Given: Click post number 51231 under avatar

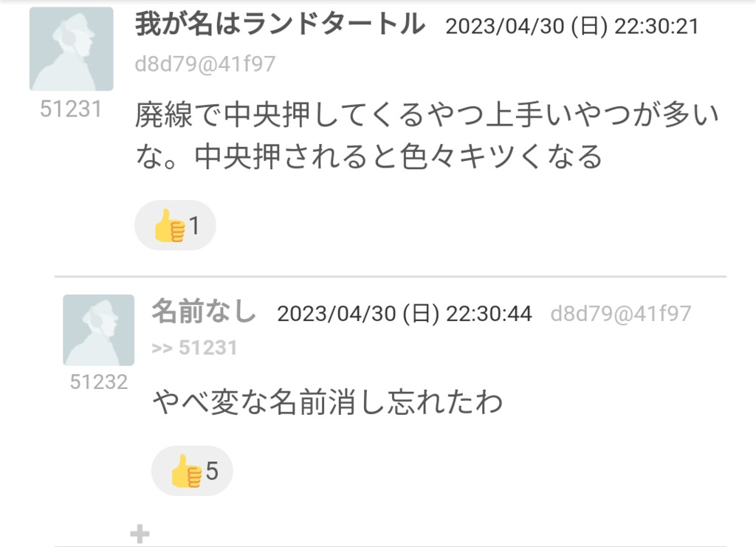Looking at the screenshot, I should click(71, 109).
